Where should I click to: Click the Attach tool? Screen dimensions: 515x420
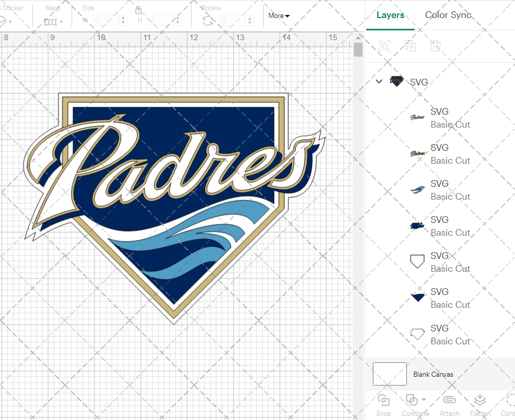tap(449, 406)
